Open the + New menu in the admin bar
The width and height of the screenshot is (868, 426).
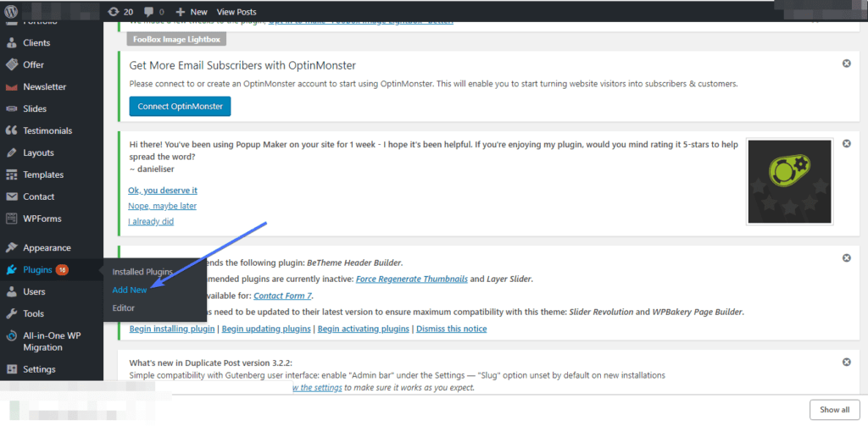click(192, 12)
